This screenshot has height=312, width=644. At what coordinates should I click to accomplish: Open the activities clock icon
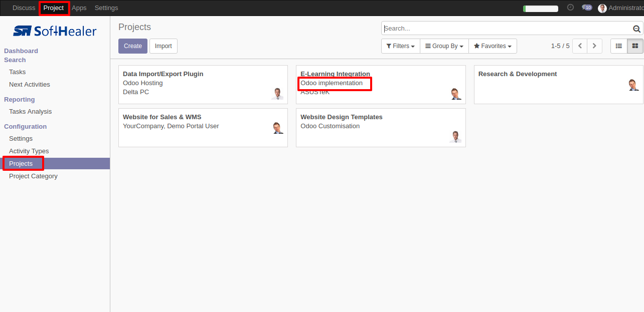click(x=570, y=8)
